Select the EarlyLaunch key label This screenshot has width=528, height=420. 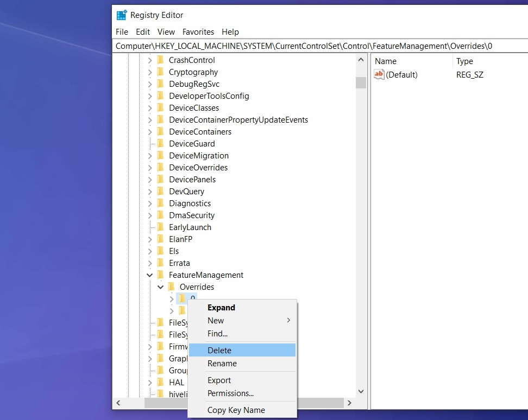pyautogui.click(x=190, y=227)
